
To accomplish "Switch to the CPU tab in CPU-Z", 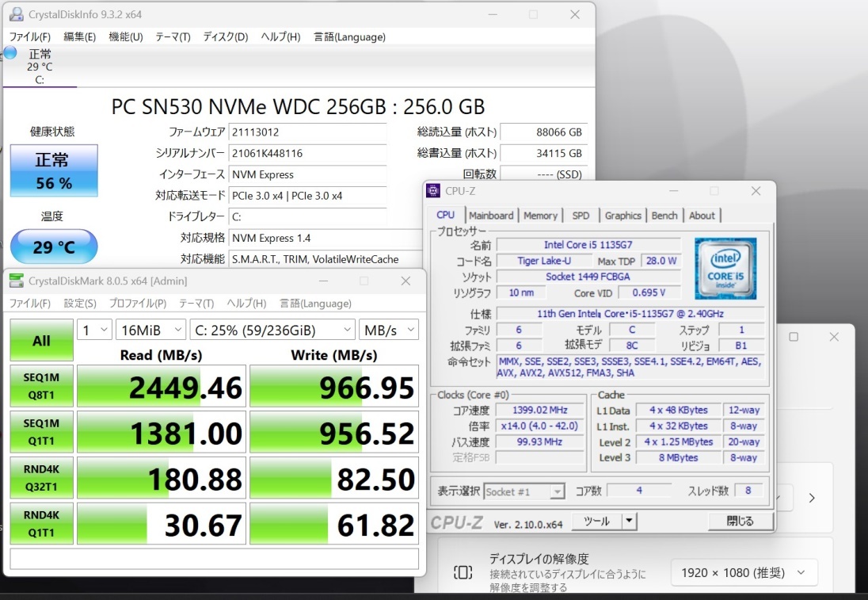I will pos(446,215).
